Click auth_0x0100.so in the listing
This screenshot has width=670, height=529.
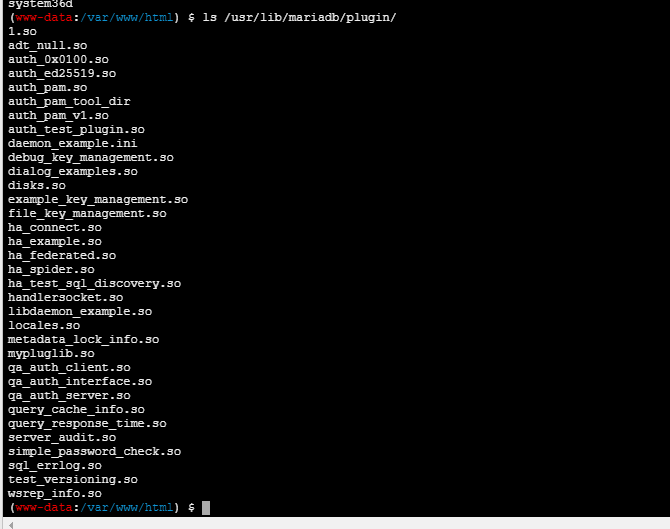tap(58, 59)
